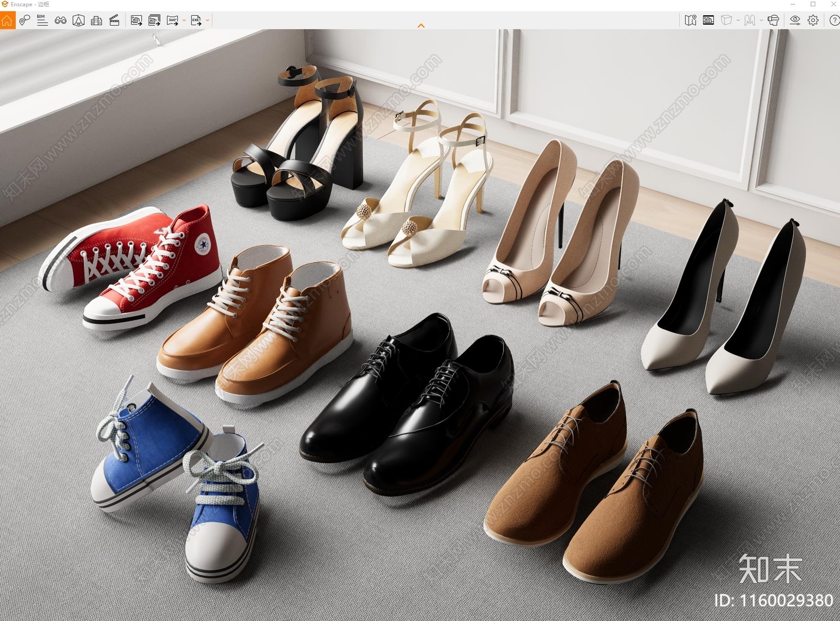Toggle the BIM info panel

pos(42,20)
